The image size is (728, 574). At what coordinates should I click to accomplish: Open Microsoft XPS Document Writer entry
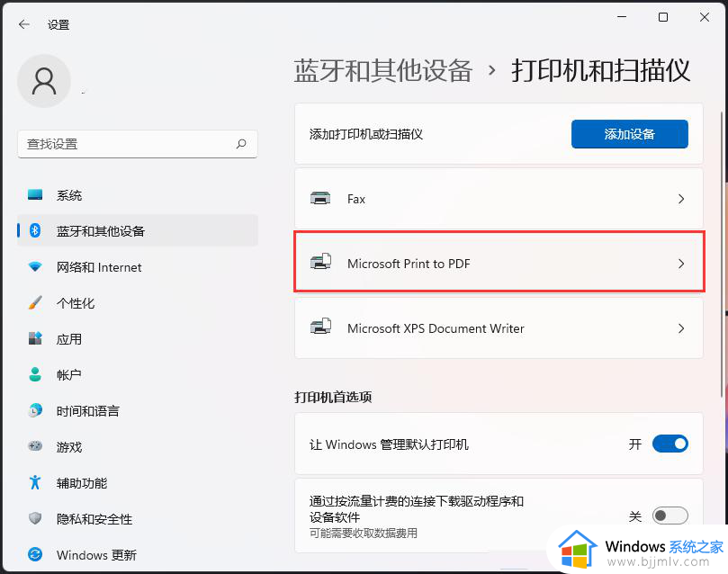499,328
